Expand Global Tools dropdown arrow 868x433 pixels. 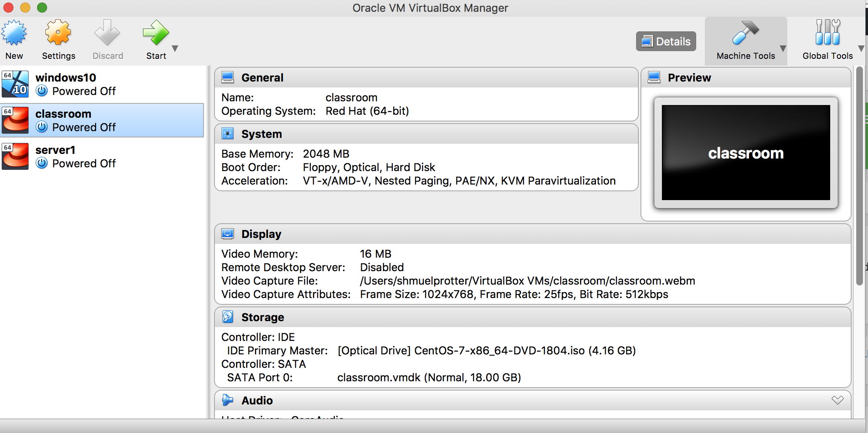(861, 48)
